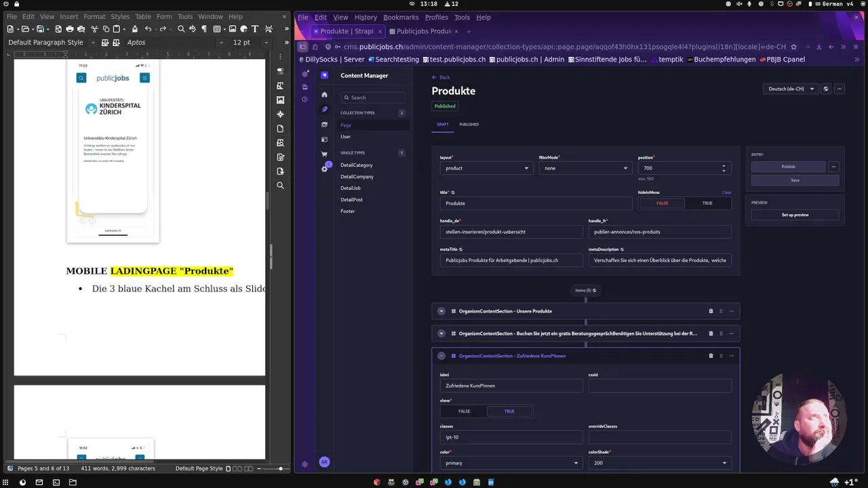Click the Save entry button

pyautogui.click(x=795, y=180)
